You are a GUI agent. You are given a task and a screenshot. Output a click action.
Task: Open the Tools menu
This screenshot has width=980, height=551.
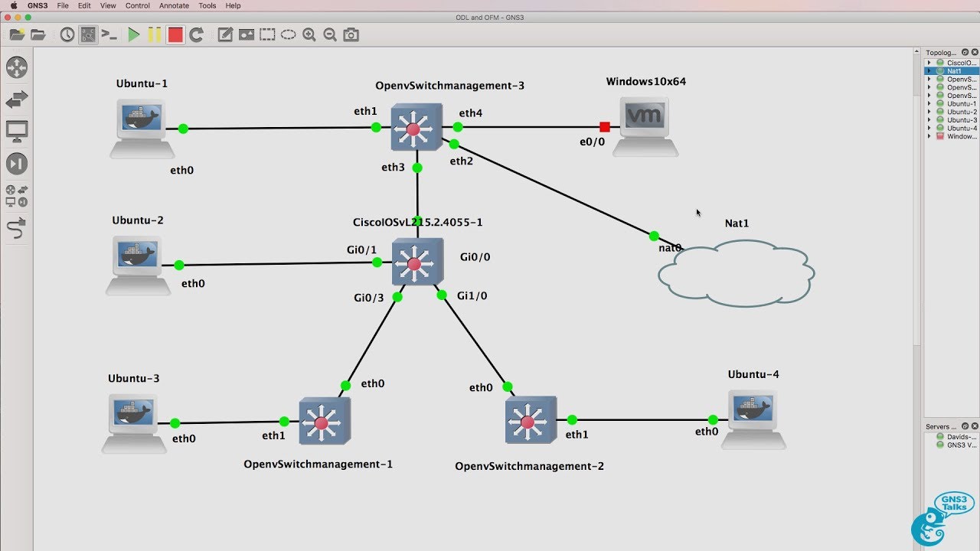(207, 5)
